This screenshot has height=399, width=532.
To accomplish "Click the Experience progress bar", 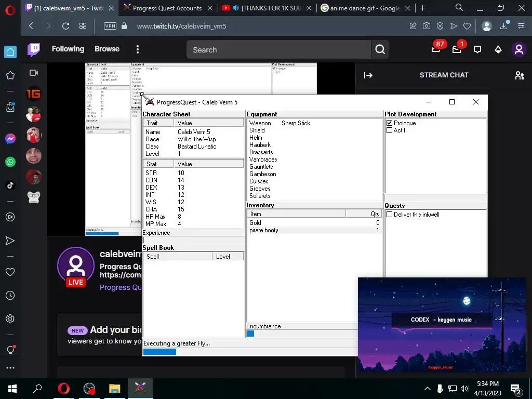I will pos(193,240).
